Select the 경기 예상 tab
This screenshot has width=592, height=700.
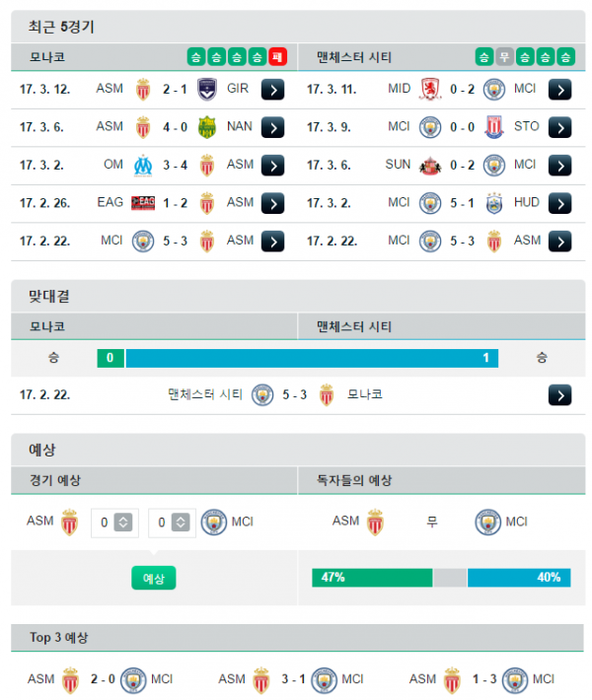tap(154, 480)
